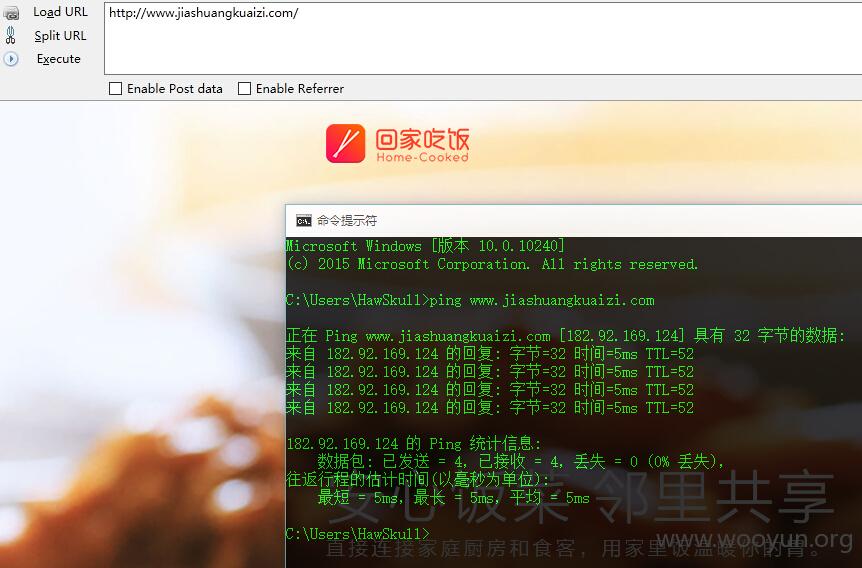Click the Home-Cooked red chopsticks logo
Screen dimensions: 862x568
[345, 144]
